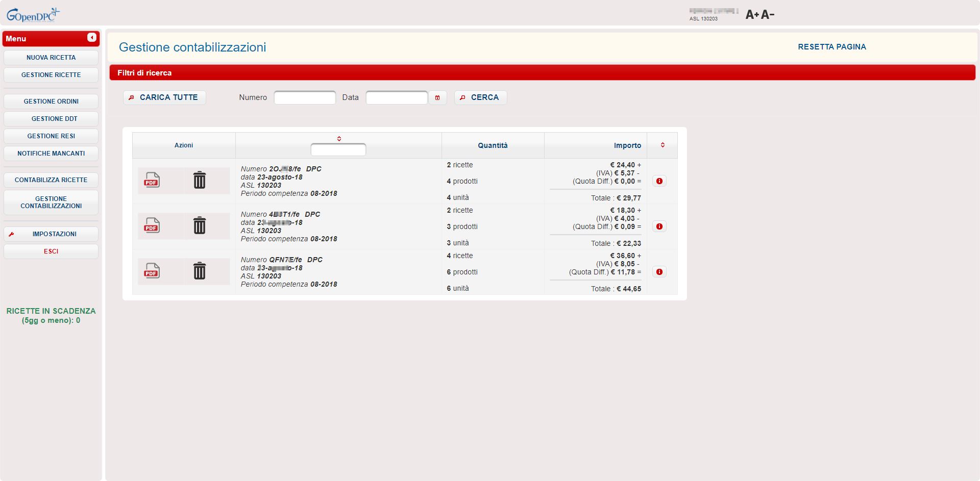Open PDF for the 44,65 total row
The height and width of the screenshot is (481, 980).
152,271
